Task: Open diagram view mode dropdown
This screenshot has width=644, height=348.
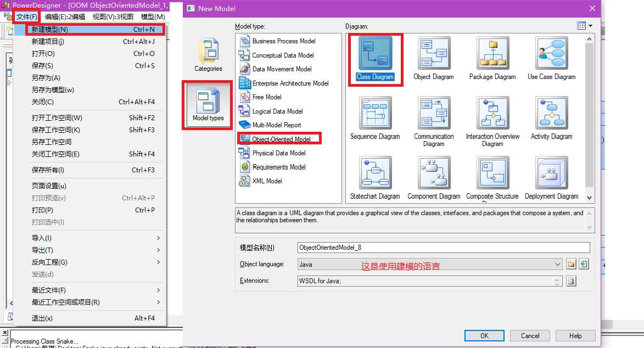Action: (585, 25)
